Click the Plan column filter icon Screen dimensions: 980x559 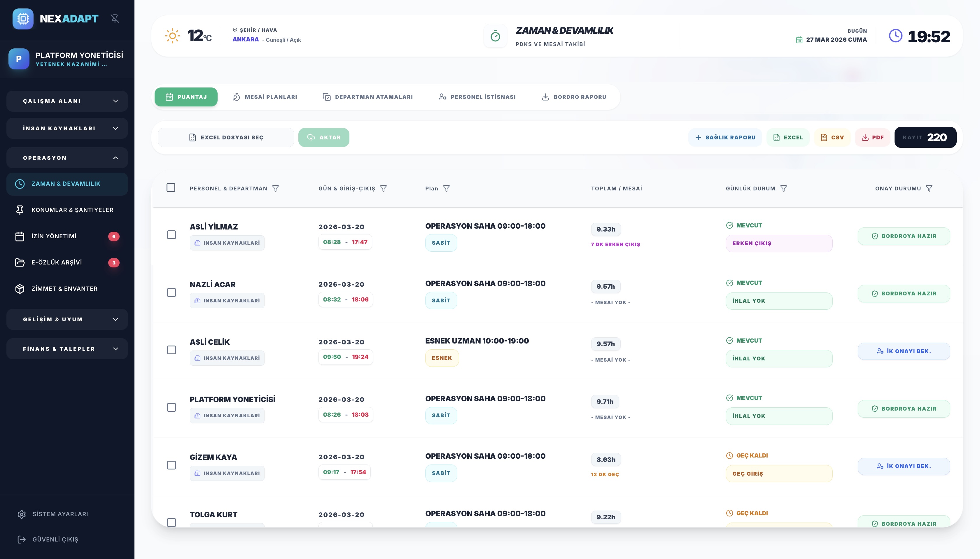446,188
